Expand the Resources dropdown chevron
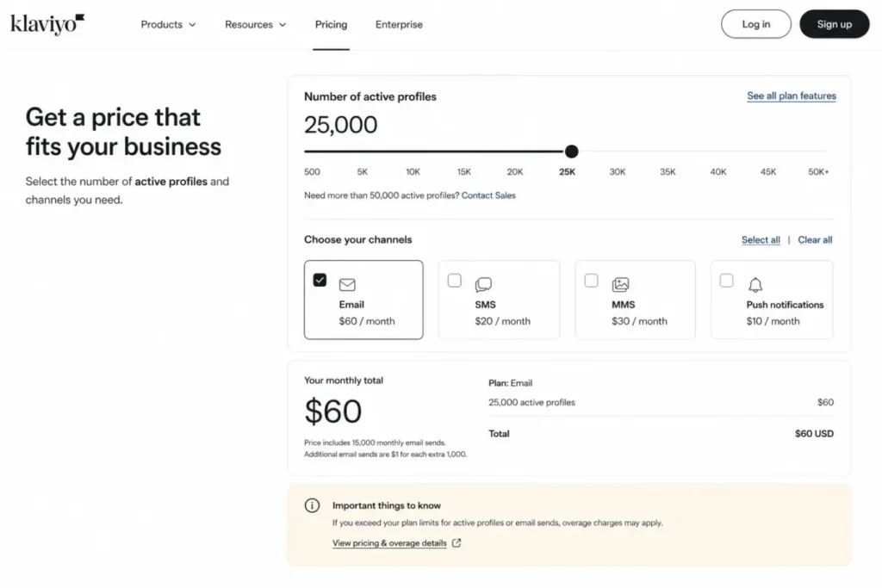 point(283,25)
